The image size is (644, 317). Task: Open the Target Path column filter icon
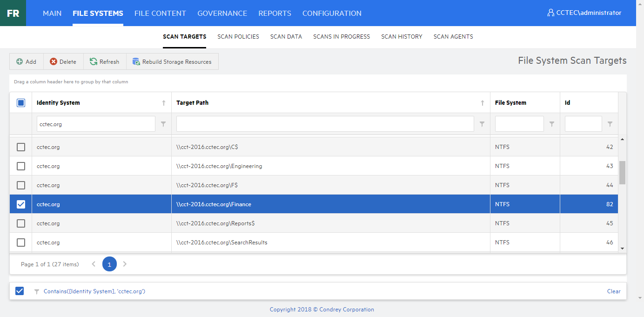482,124
